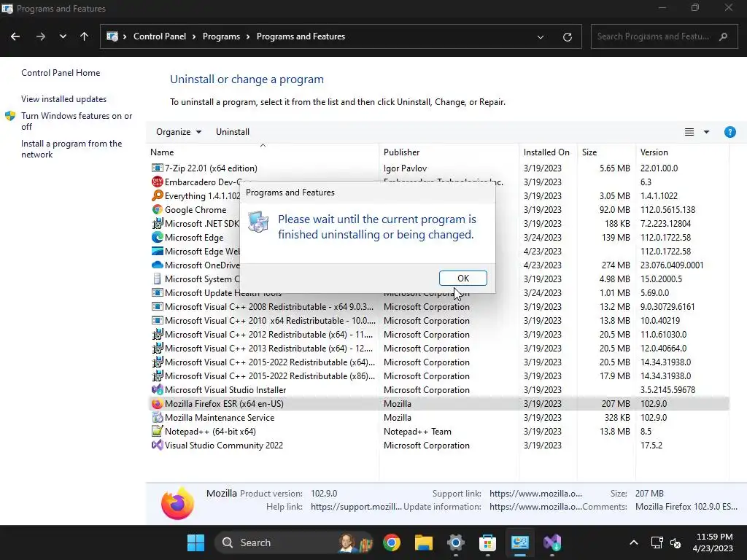The height and width of the screenshot is (560, 747).
Task: Go up one level with the up arrow
Action: (x=85, y=36)
